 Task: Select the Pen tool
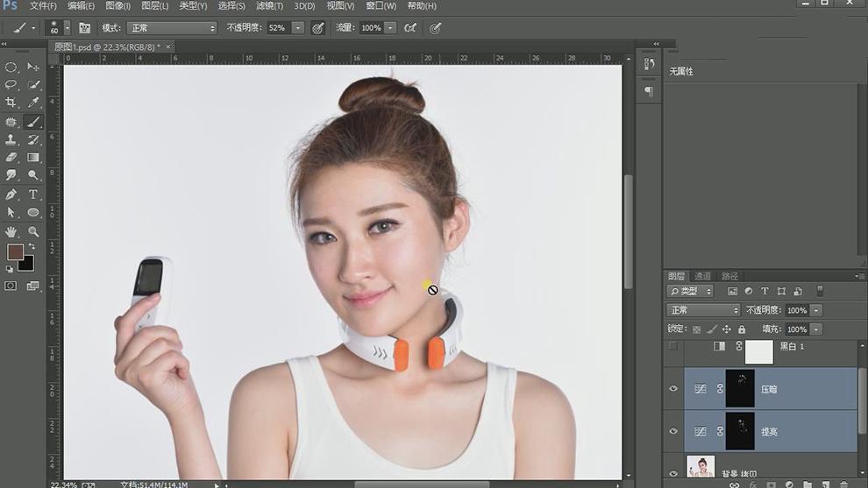11,194
